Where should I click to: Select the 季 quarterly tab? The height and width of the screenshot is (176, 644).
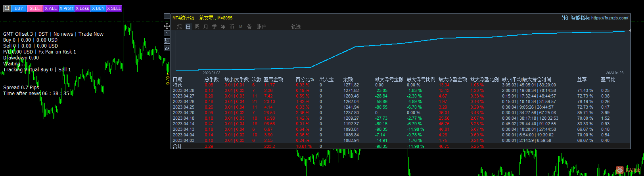coord(214,27)
